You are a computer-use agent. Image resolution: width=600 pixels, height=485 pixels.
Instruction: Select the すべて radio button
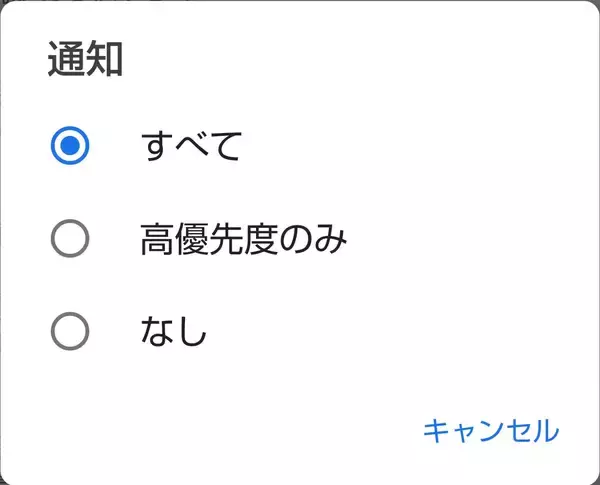click(x=70, y=147)
